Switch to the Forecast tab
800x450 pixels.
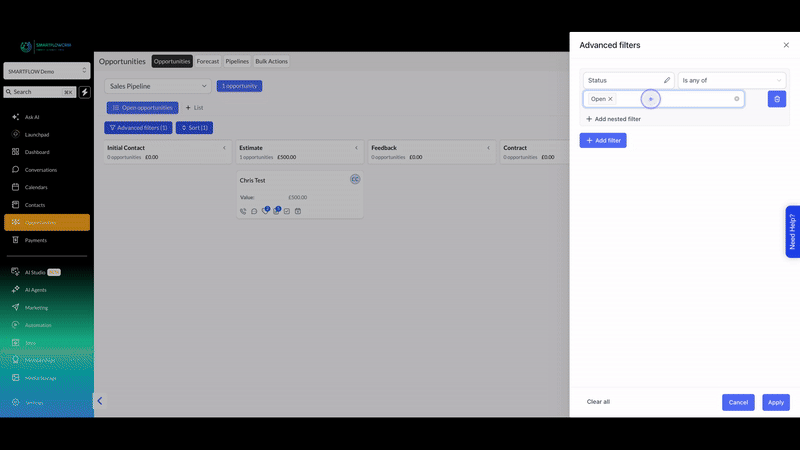[208, 61]
